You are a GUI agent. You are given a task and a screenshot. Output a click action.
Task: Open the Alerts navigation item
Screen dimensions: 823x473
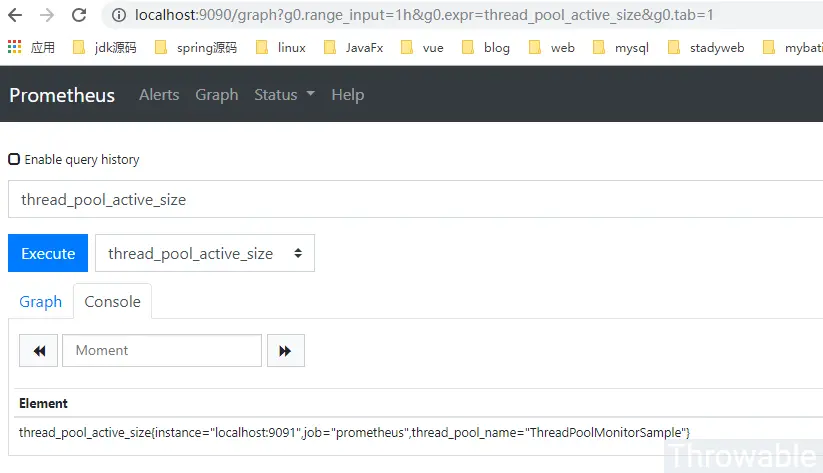click(x=159, y=95)
